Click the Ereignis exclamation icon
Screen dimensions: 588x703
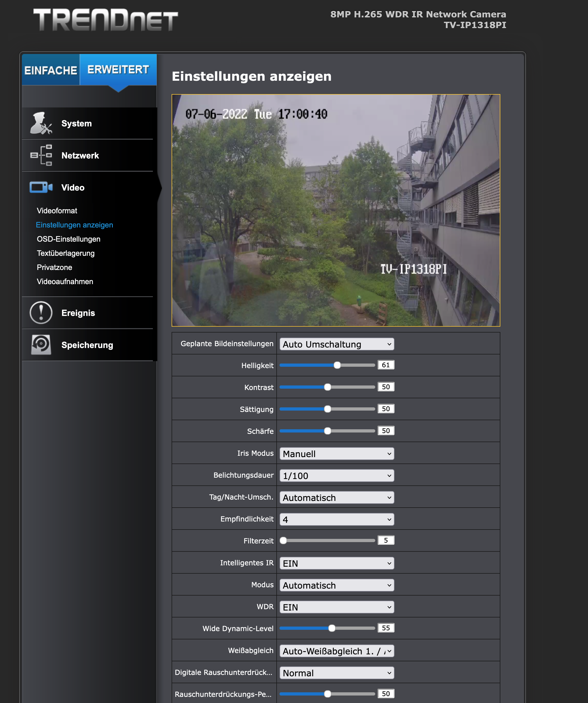click(x=41, y=313)
